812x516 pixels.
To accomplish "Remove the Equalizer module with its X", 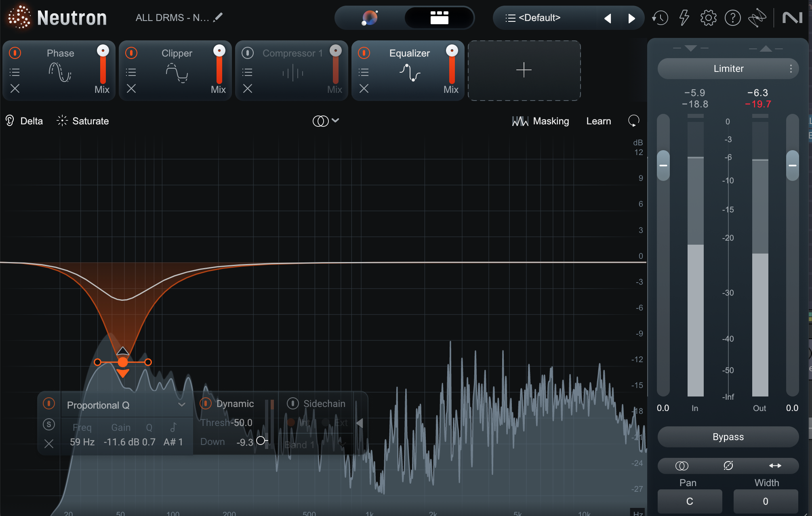I will (364, 88).
